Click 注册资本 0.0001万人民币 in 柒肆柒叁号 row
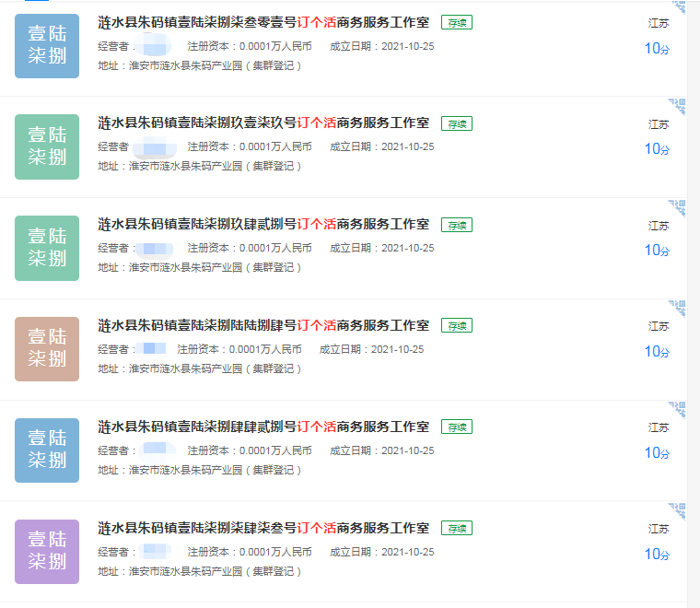Screen dimensions: 700x608 tap(250, 552)
